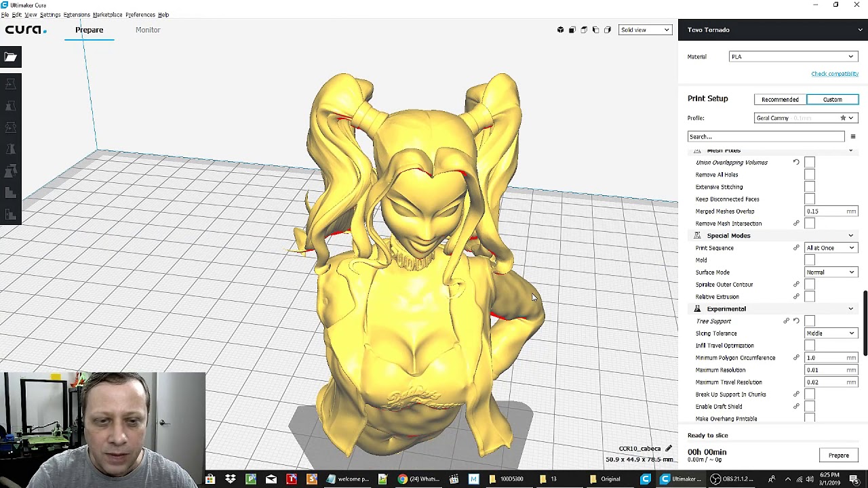Screen dimensions: 868x488
Task: Toggle Keep Disconnected Faces checkbox
Action: 810,199
